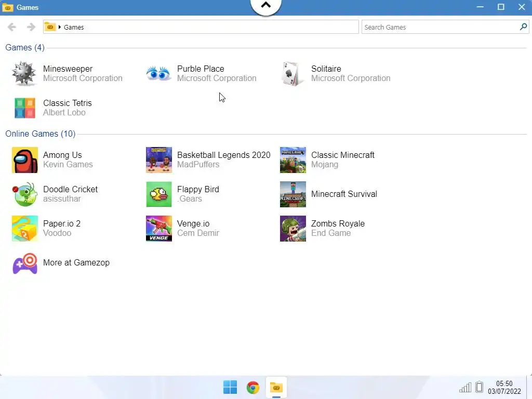Screen dimensions: 532x399
Task: Click Basketball Legends 2020 label
Action: tap(224, 155)
